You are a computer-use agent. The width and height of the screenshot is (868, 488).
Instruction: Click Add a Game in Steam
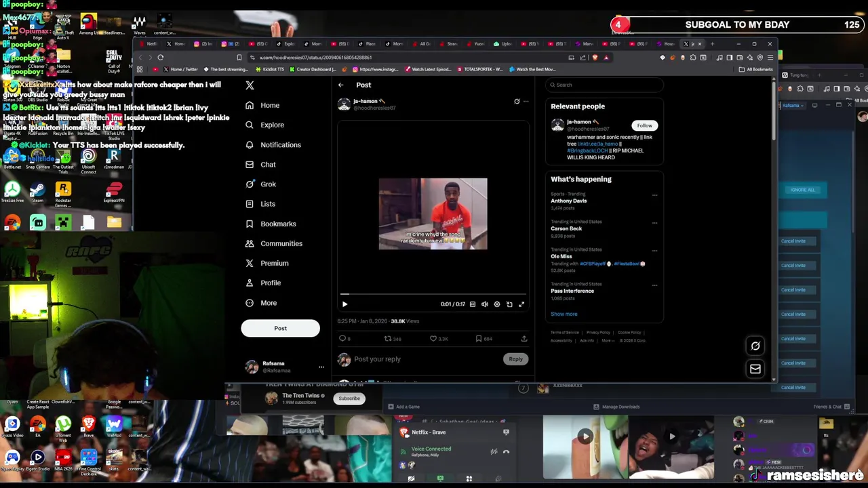[403, 407]
